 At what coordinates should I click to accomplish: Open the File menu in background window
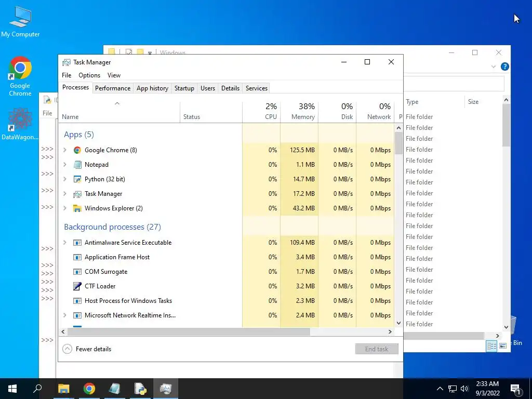click(x=47, y=113)
